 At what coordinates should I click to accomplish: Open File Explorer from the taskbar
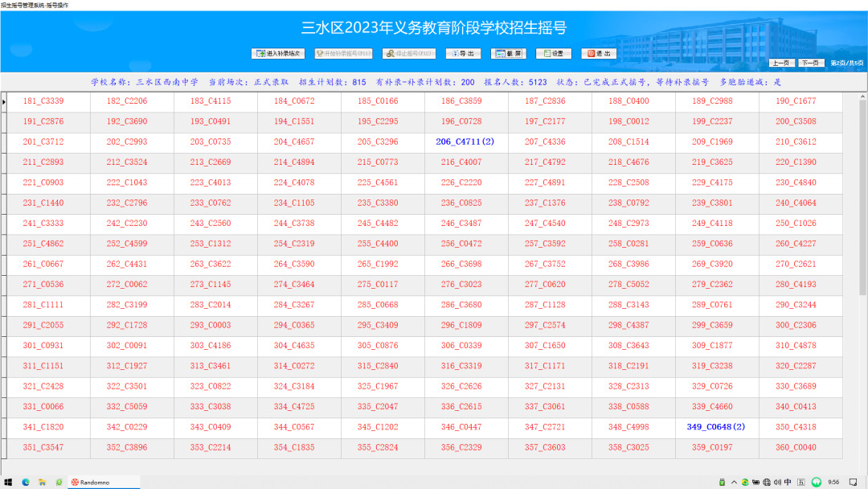(42, 483)
